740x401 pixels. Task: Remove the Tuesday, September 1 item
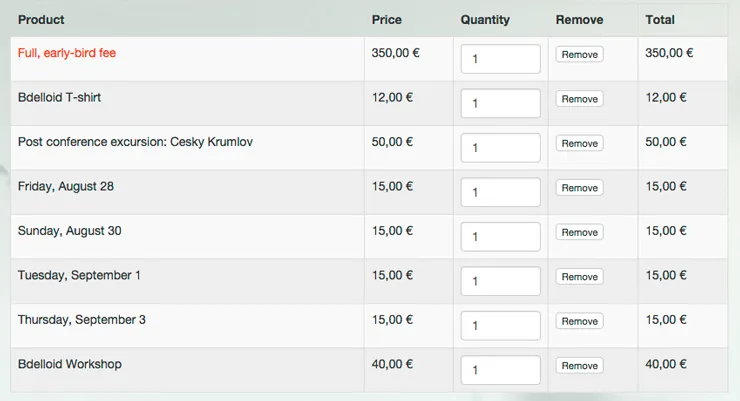pos(580,276)
